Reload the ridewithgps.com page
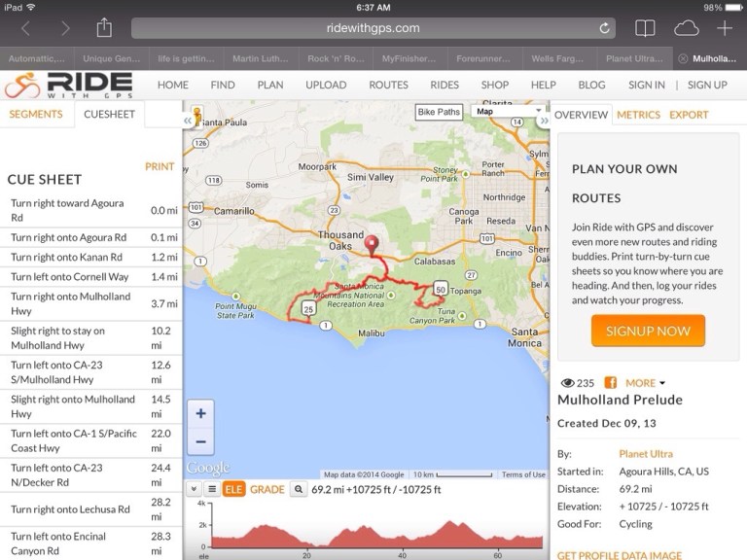Screen dimensions: 747x560 pyautogui.click(x=605, y=28)
